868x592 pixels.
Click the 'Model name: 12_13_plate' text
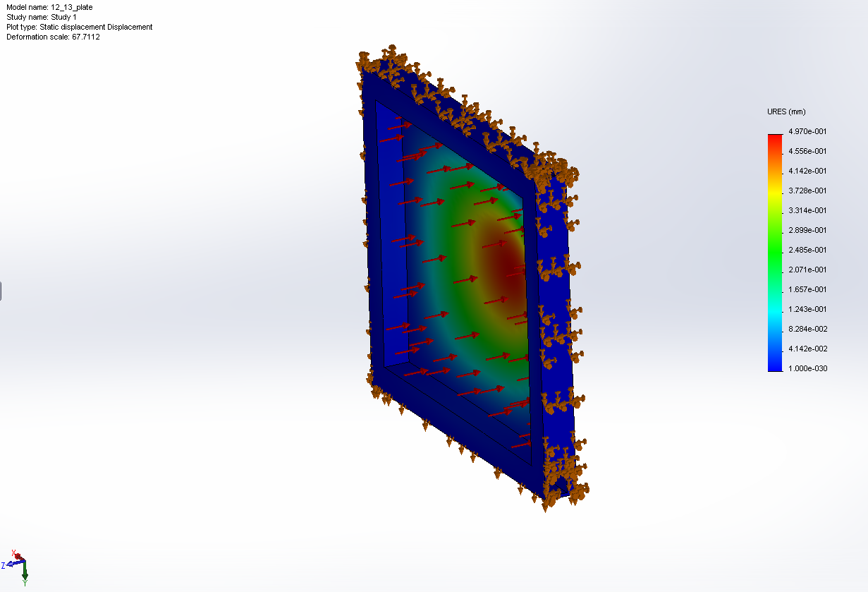[49, 7]
